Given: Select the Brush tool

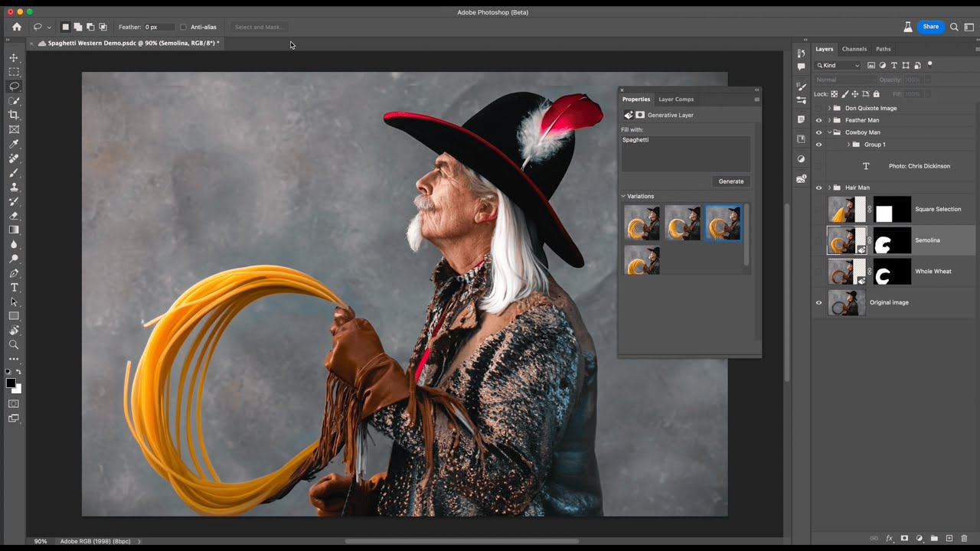Looking at the screenshot, I should pos(13,173).
